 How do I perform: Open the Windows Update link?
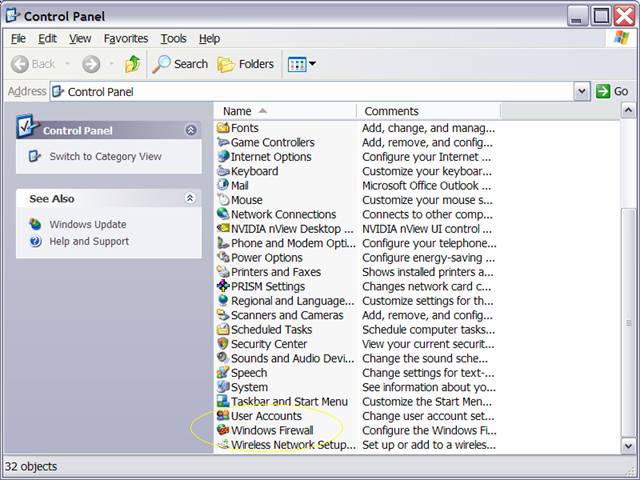pos(88,224)
